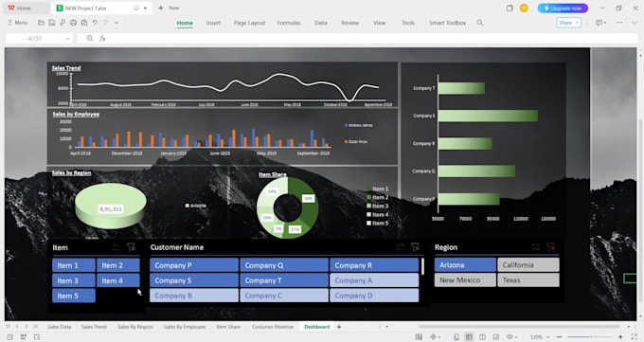Open Print Preview icon

(83, 23)
